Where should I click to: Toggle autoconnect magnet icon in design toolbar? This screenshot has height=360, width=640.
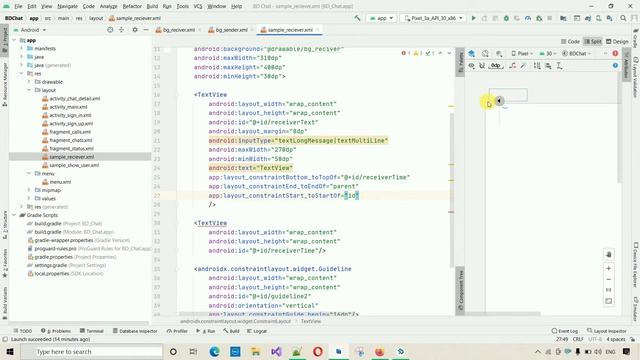(x=482, y=66)
